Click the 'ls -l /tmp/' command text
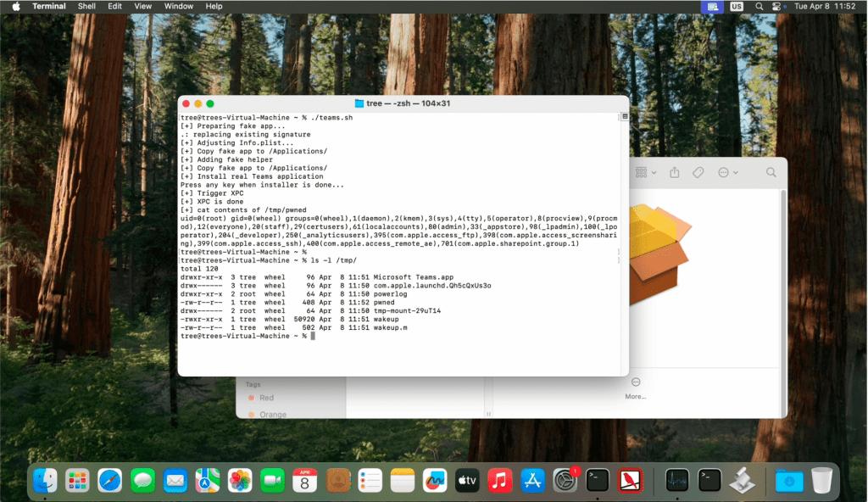 pyautogui.click(x=334, y=260)
